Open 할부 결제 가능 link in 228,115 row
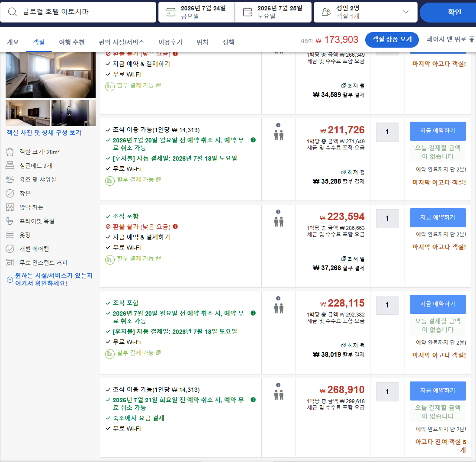The image size is (476, 462). [x=139, y=353]
